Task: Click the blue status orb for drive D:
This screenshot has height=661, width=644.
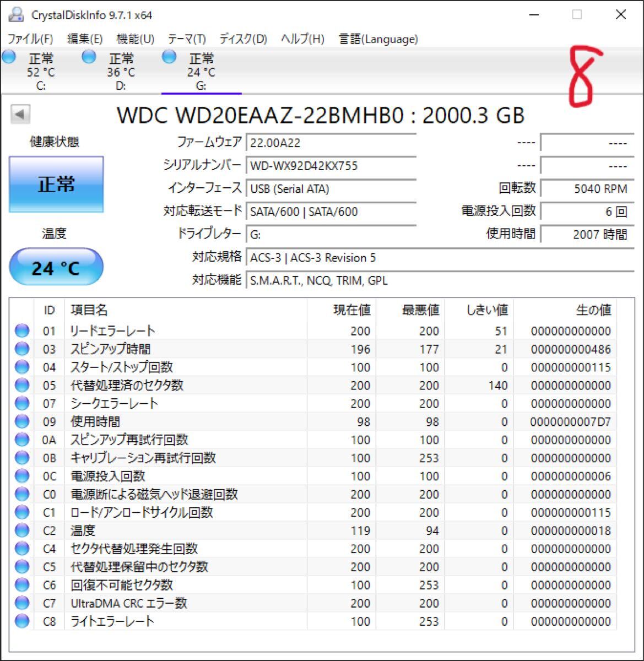Action: pos(89,57)
